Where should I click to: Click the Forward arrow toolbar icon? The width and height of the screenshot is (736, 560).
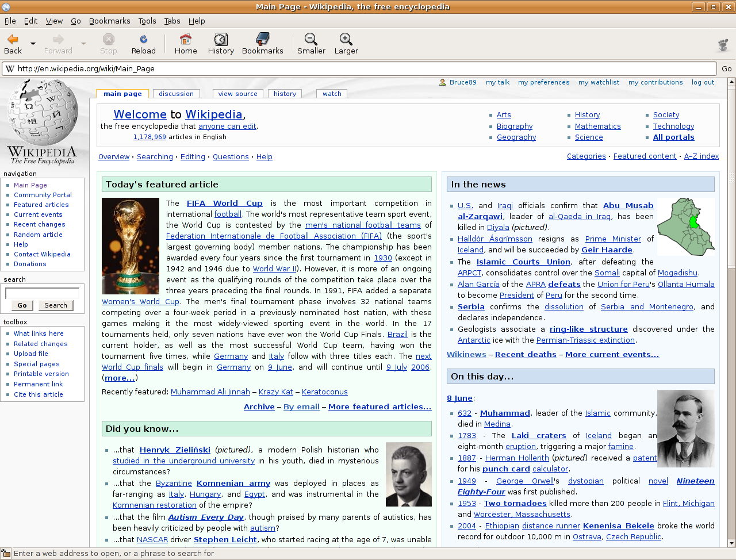tap(58, 39)
